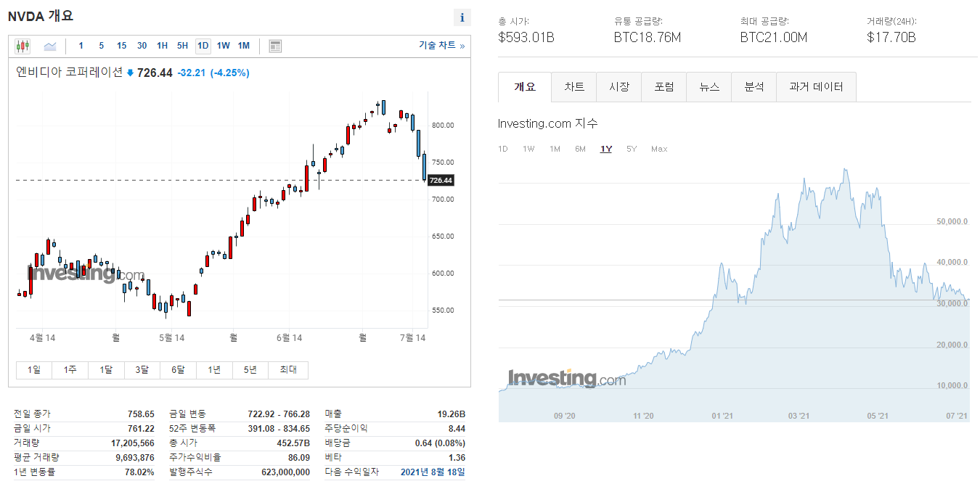
Task: Set index chart period to 1M
Action: (x=555, y=149)
